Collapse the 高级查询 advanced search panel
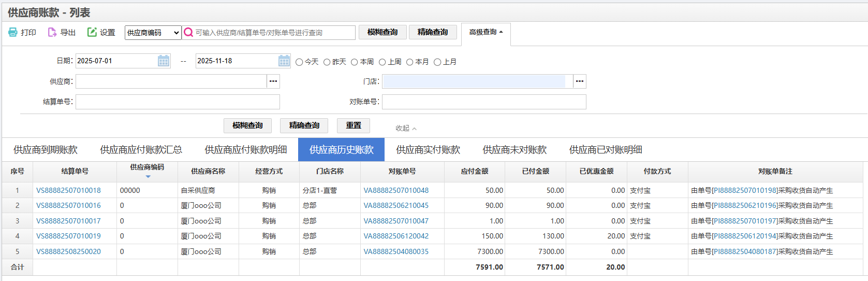Image resolution: width=868 pixels, height=281 pixels. coord(486,32)
